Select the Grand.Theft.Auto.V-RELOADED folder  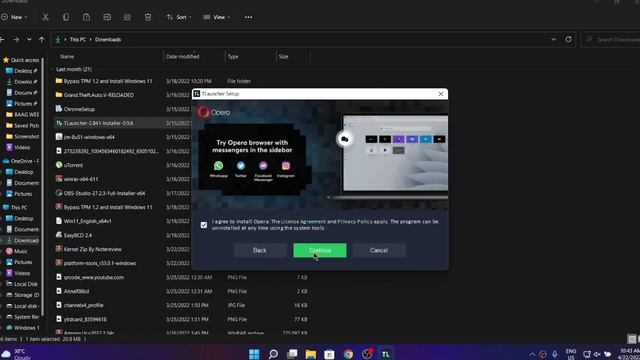coord(99,95)
